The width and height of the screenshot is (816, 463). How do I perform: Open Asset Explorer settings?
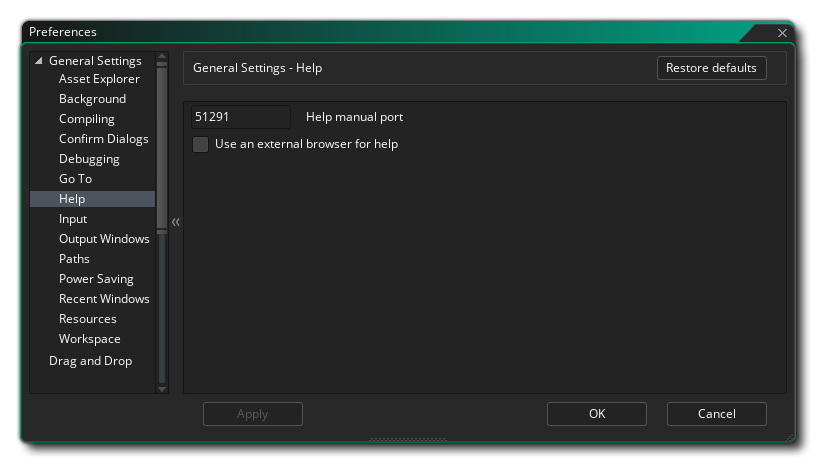(99, 79)
